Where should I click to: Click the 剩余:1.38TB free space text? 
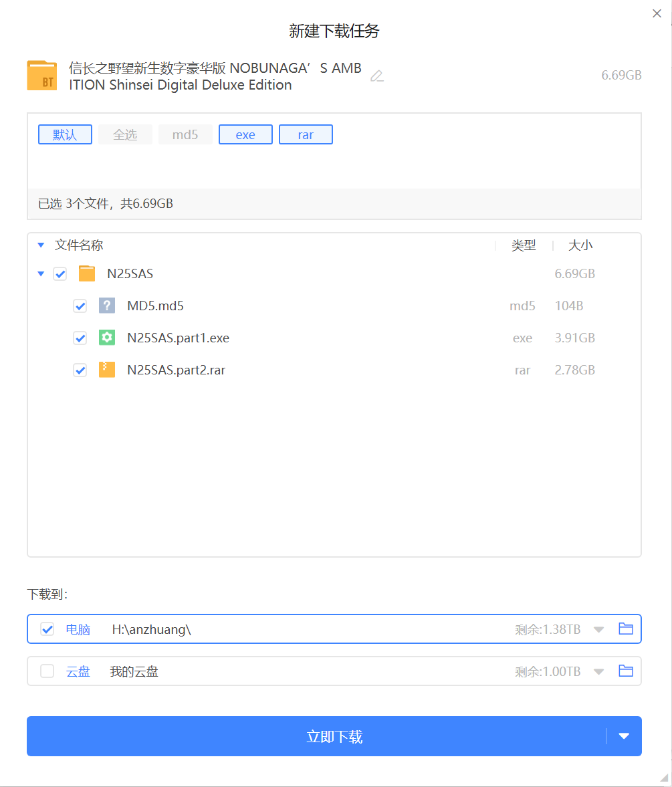coord(548,629)
